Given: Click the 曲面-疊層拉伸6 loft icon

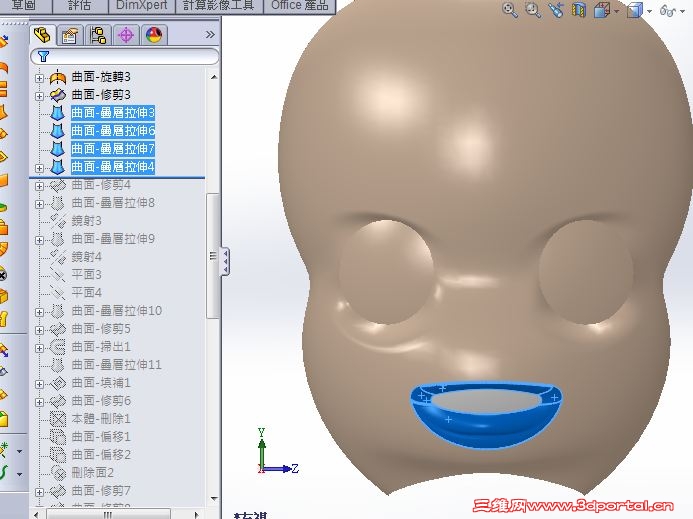Looking at the screenshot, I should point(57,131).
